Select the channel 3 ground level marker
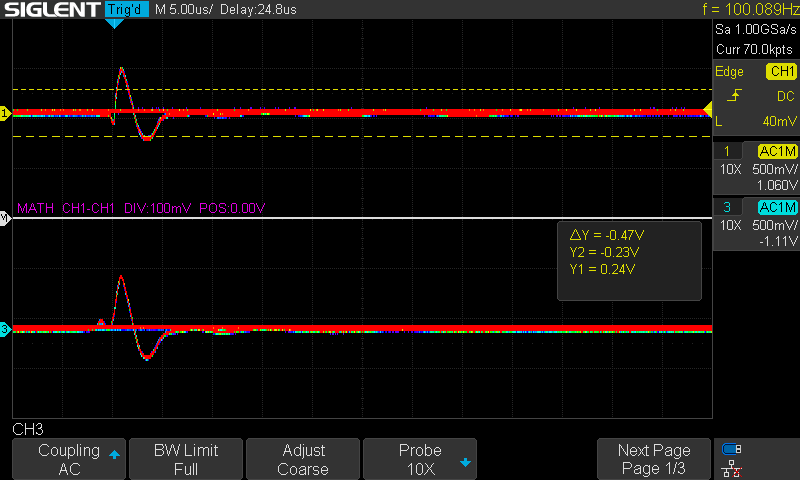This screenshot has height=480, width=800. 5,329
